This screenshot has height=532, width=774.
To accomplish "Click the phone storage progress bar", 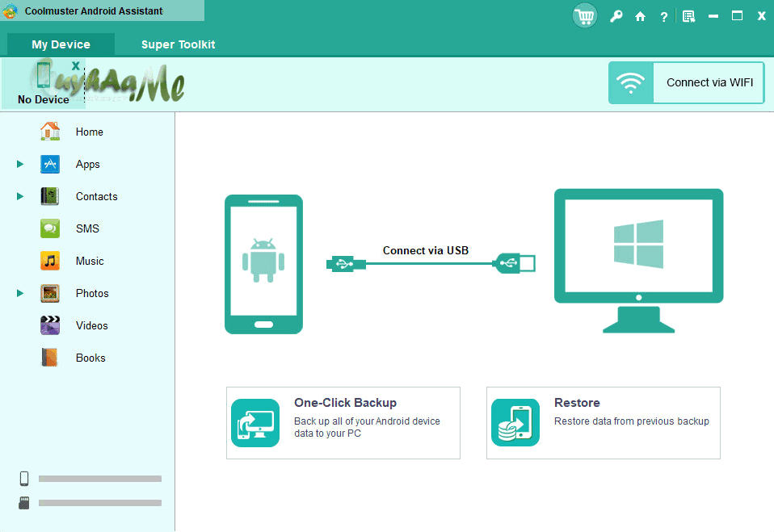I will (99, 478).
